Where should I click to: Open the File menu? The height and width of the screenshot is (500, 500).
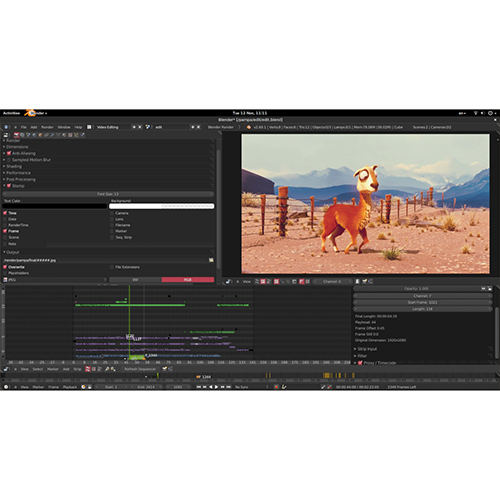(x=24, y=127)
